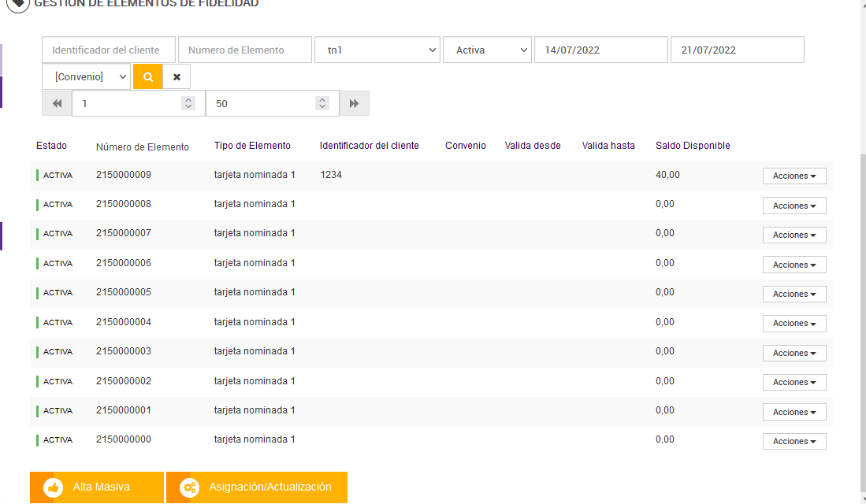Click the Convenio column header
Viewport: 866px width, 504px height.
[466, 146]
